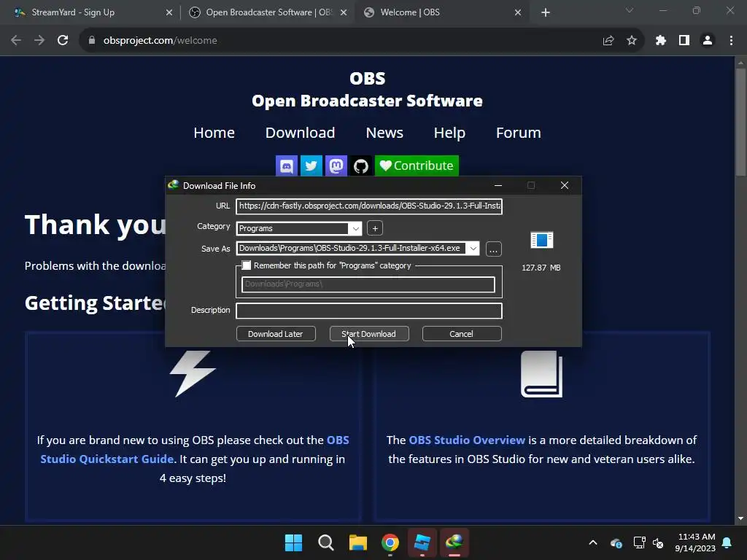The height and width of the screenshot is (560, 747).
Task: Click the page vertical scrollbar thumb
Action: point(740,122)
